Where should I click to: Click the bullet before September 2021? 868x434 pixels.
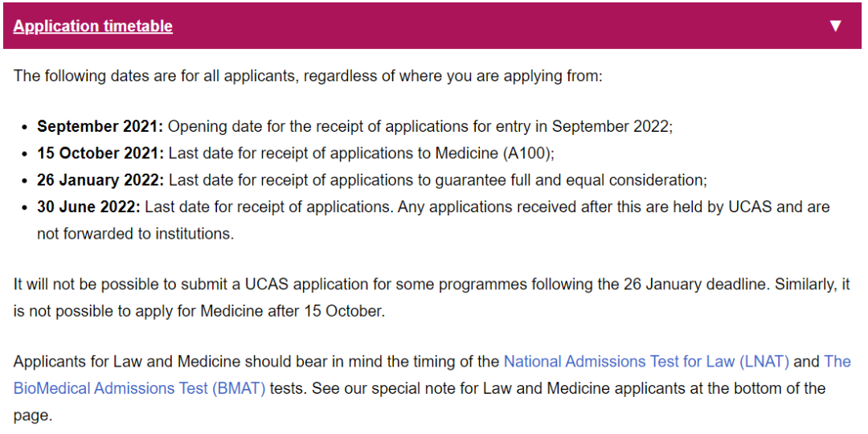tap(24, 127)
